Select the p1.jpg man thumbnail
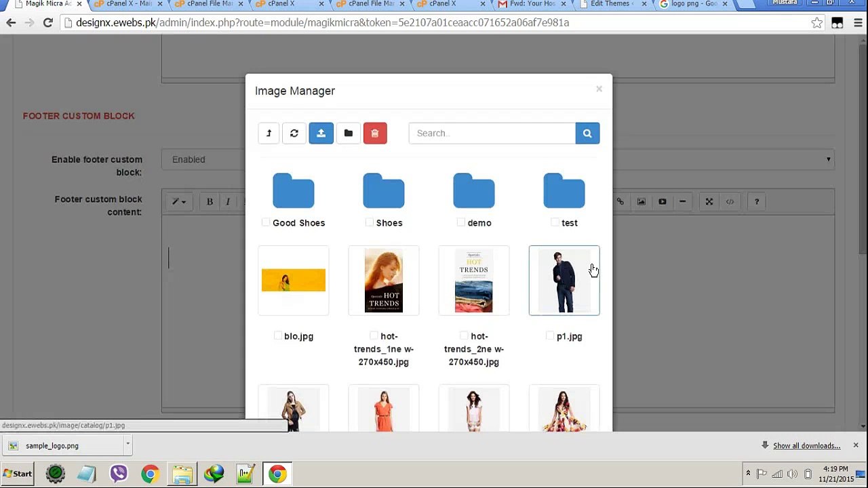The height and width of the screenshot is (488, 868). [x=564, y=281]
